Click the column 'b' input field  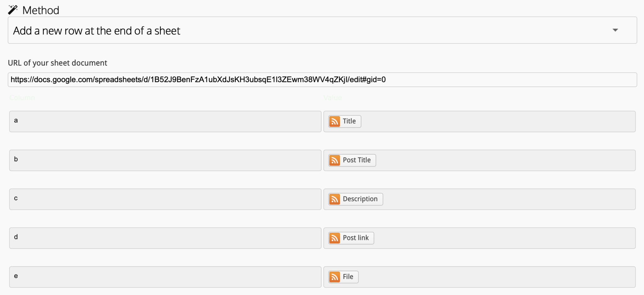click(x=165, y=160)
